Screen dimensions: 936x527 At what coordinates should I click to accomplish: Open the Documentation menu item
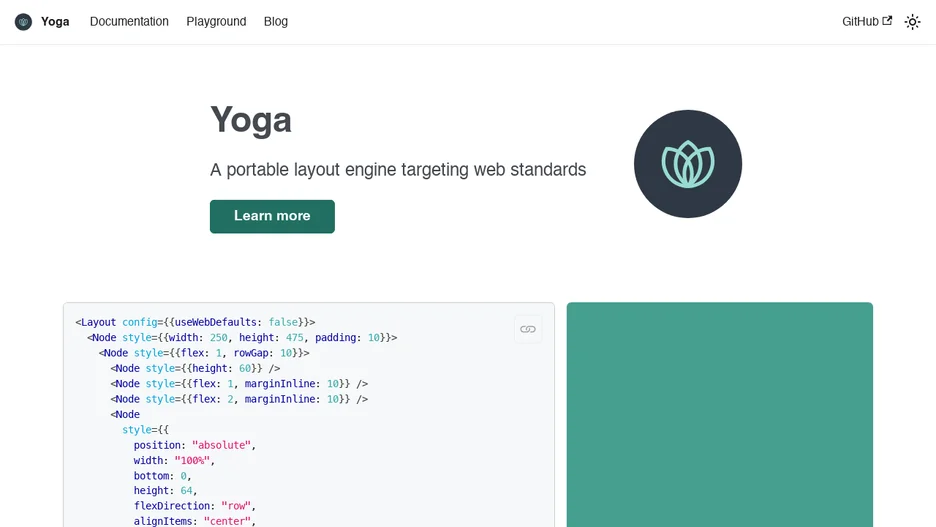pyautogui.click(x=129, y=21)
